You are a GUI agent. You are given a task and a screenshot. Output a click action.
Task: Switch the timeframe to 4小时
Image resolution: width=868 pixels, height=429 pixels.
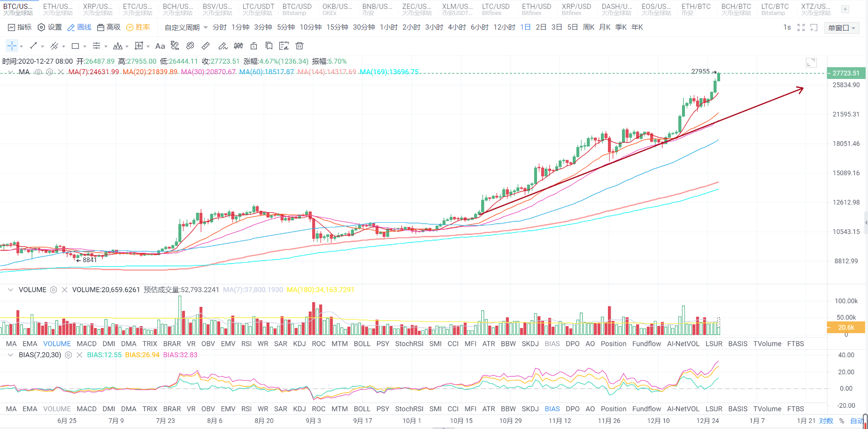coord(456,27)
